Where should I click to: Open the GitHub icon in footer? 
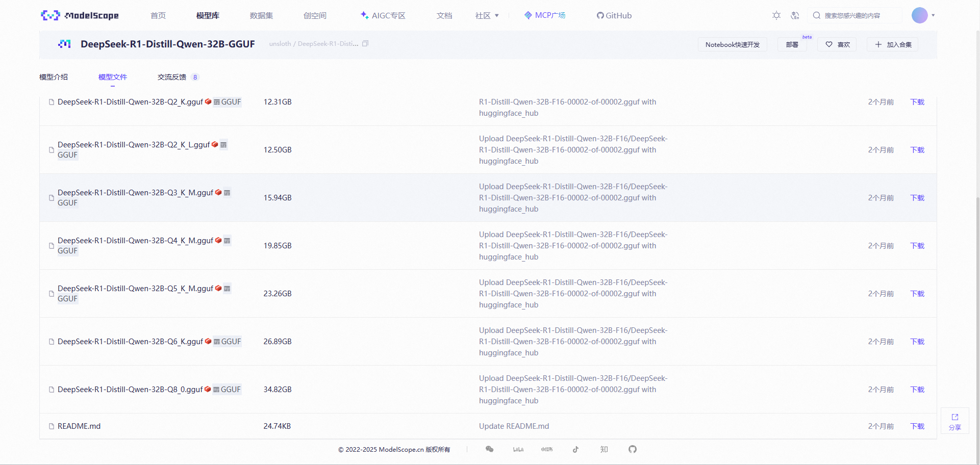[633, 449]
